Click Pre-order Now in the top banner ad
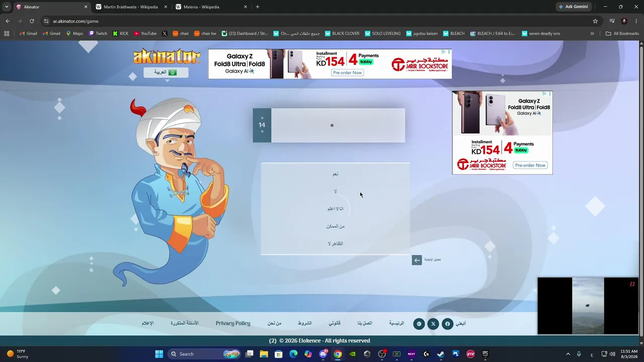The width and height of the screenshot is (644, 362). tap(347, 72)
